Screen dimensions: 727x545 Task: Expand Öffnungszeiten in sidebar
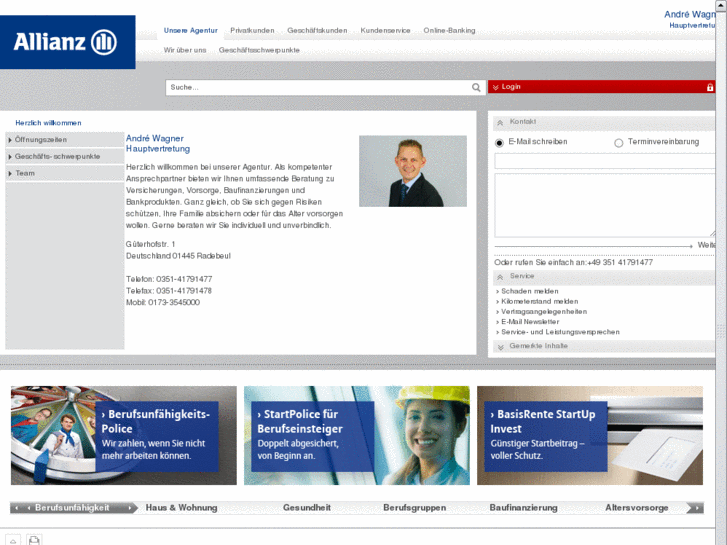tap(65, 140)
